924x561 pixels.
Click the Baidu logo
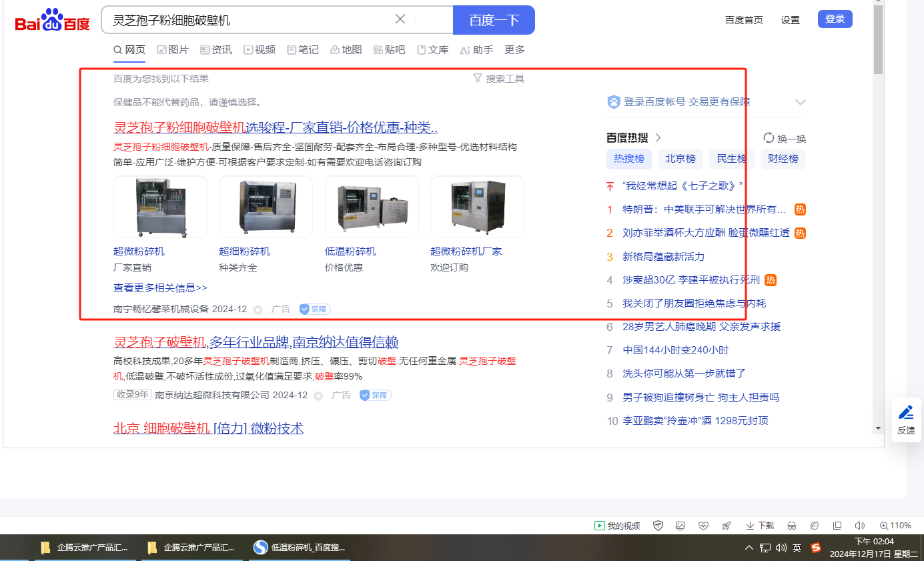[52, 21]
